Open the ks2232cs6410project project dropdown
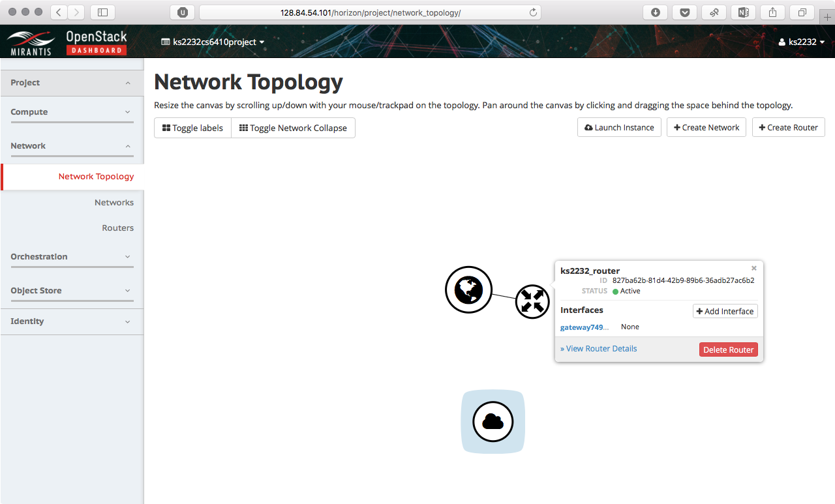 213,42
